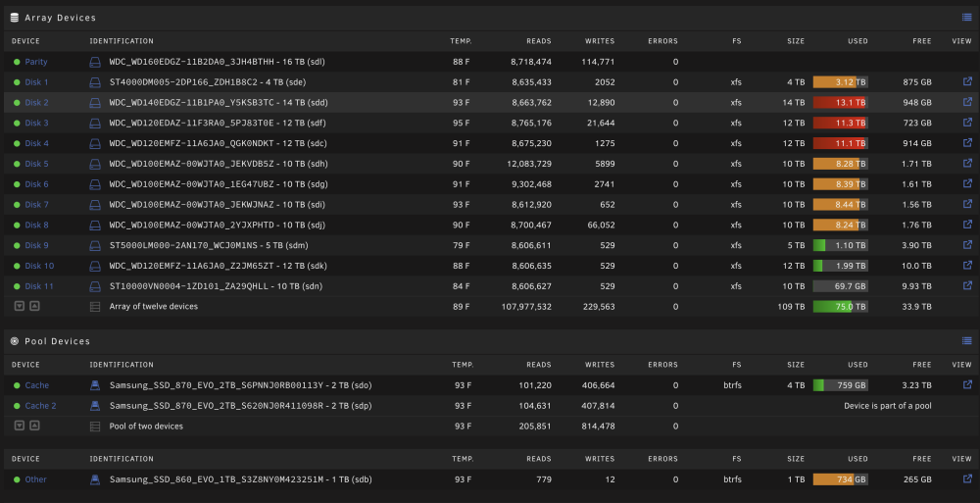Image resolution: width=980 pixels, height=503 pixels.
Task: Click the green status dot for Disk 3
Action: 17,124
